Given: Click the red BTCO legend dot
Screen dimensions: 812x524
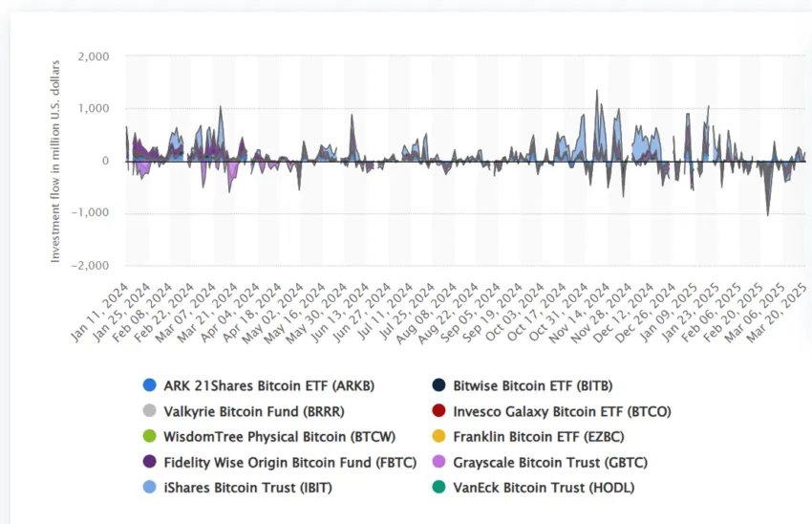Looking at the screenshot, I should tap(438, 410).
